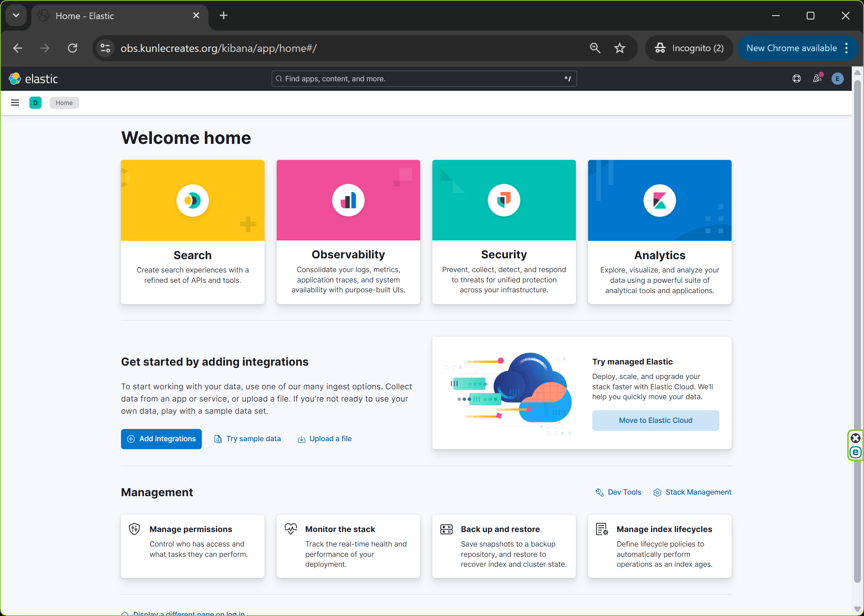This screenshot has height=616, width=864.
Task: Focus the Find apps, content search field
Action: click(x=424, y=79)
